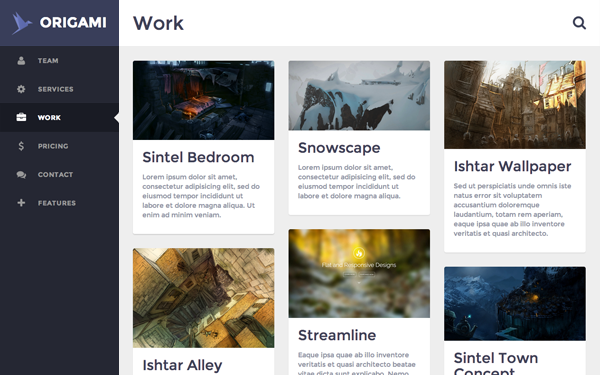This screenshot has height=375, width=600.
Task: Click the Sintel Bedroom description paragraph
Action: pos(201,196)
